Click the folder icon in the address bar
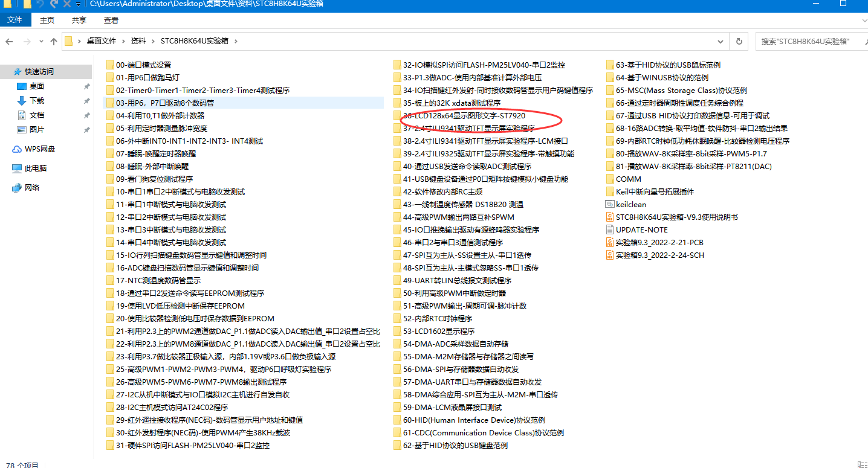Viewport: 868px width, 468px height. 68,41
